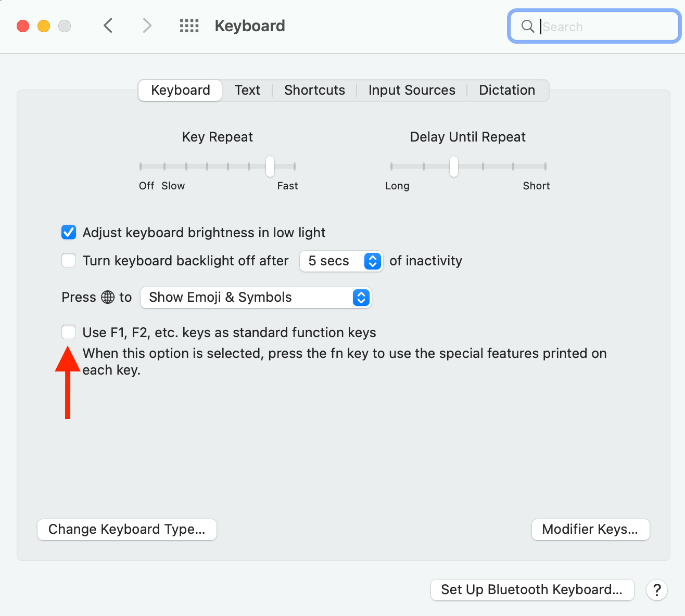
Task: Click the magnifying glass in search field
Action: coord(527,26)
